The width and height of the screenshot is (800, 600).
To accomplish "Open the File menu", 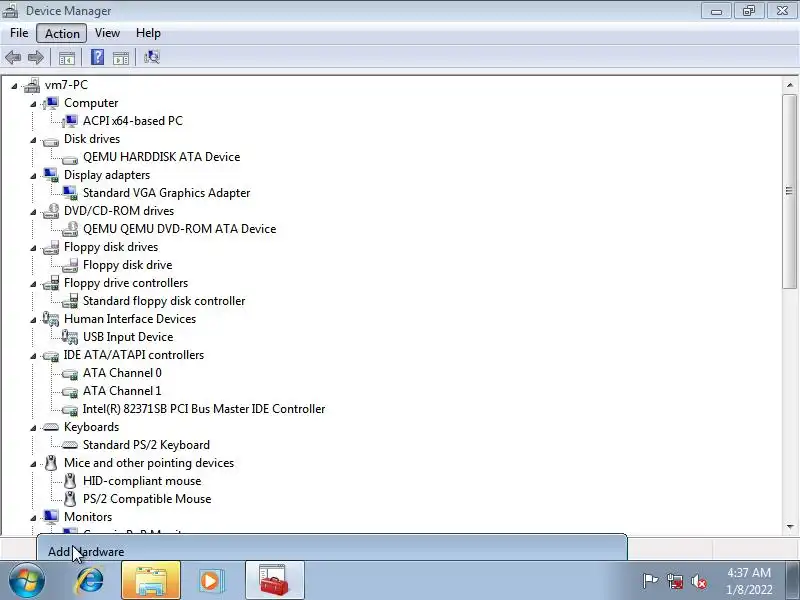I will [x=19, y=33].
